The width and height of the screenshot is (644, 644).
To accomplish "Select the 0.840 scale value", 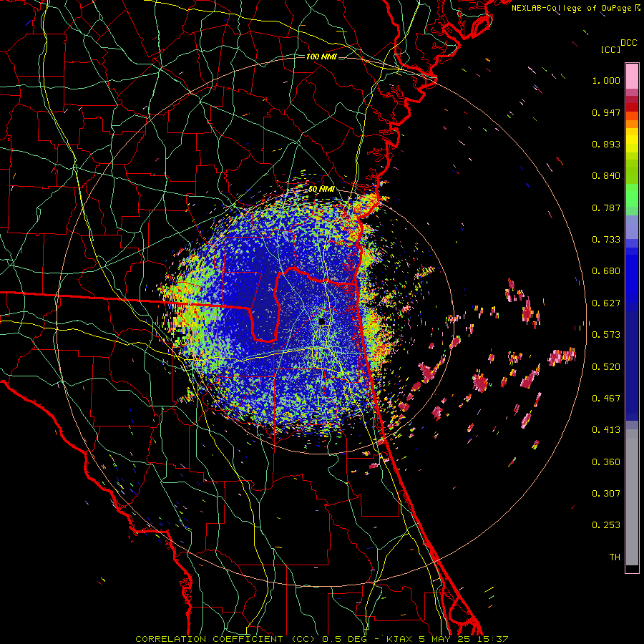I will click(x=606, y=176).
